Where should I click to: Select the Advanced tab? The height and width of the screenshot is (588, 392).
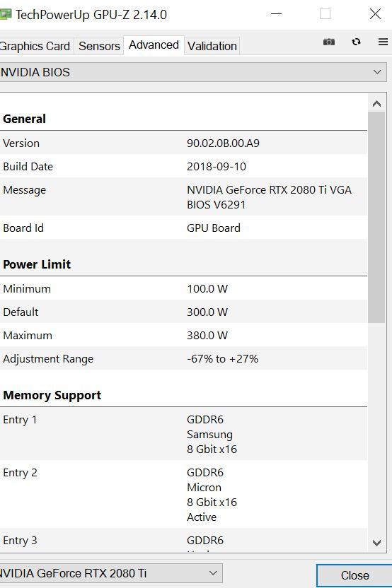click(x=154, y=45)
